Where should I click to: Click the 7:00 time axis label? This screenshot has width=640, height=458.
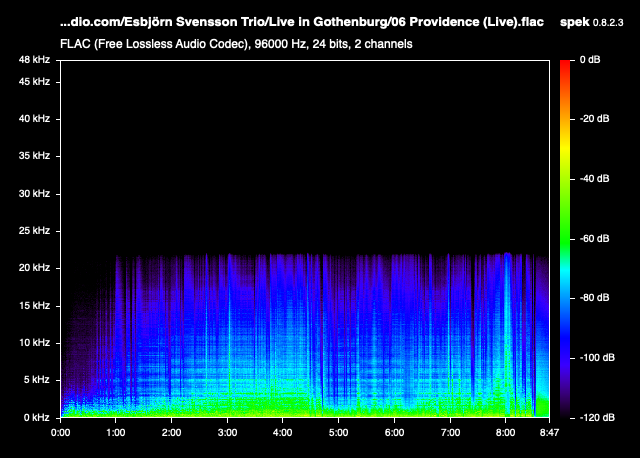[x=450, y=433]
